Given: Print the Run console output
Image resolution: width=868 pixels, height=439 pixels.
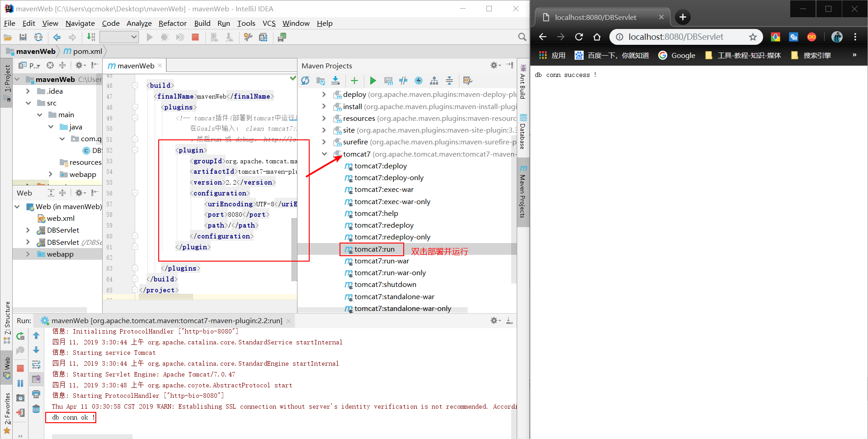Looking at the screenshot, I should coord(36,394).
